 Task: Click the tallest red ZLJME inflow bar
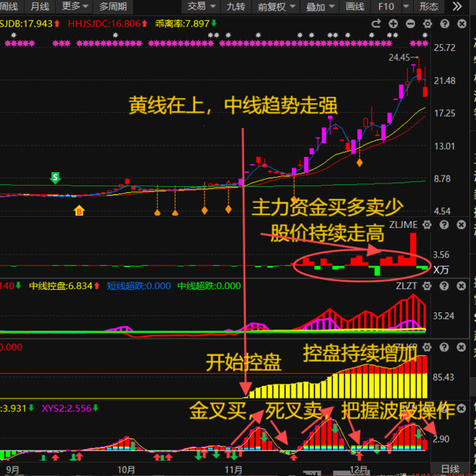(413, 249)
